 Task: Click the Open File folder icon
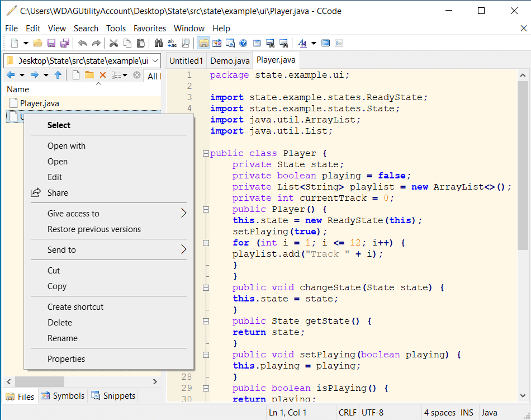pyautogui.click(x=38, y=43)
